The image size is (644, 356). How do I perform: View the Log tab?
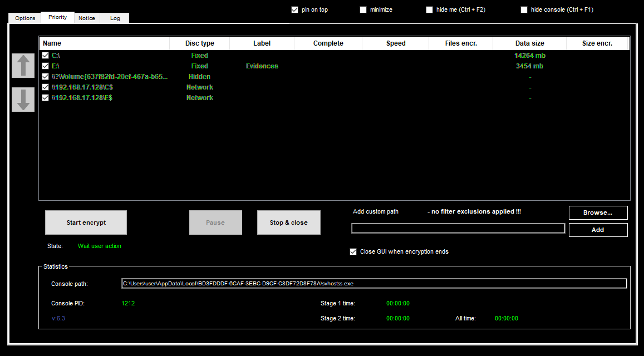(115, 18)
